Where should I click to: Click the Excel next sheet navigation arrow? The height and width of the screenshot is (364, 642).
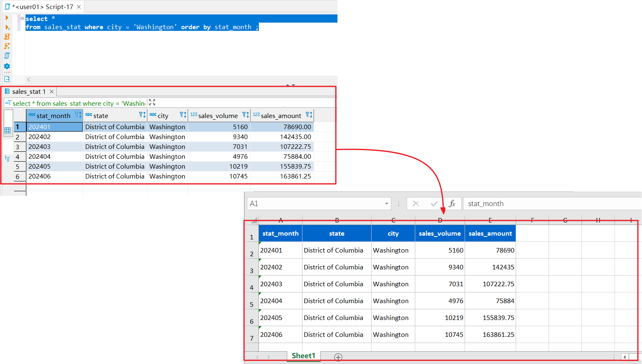point(269,357)
